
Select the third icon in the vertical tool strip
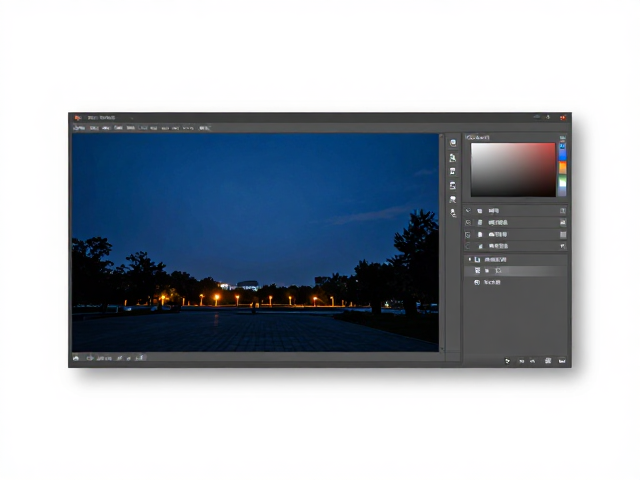tap(453, 171)
